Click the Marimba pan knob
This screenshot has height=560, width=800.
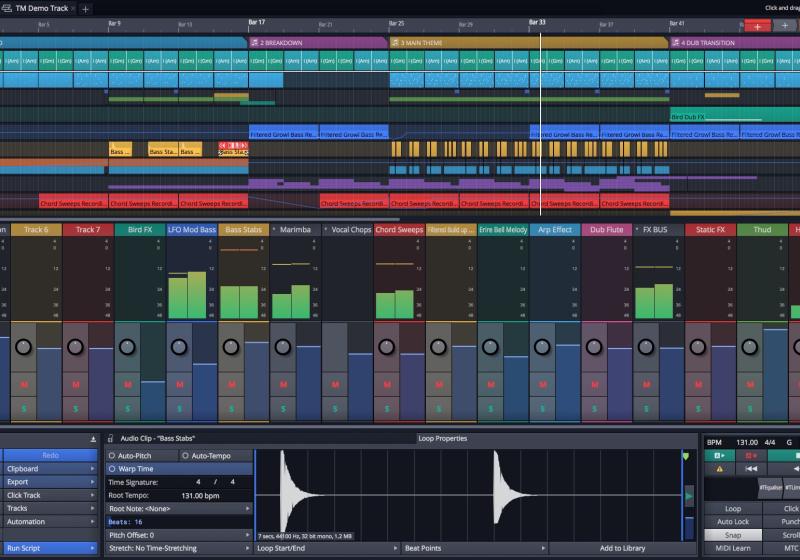click(283, 347)
